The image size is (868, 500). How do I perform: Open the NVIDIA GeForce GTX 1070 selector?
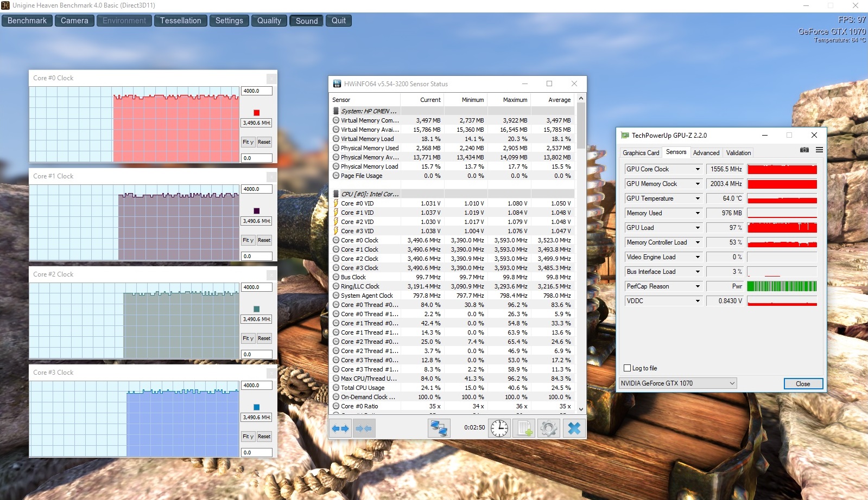click(678, 383)
